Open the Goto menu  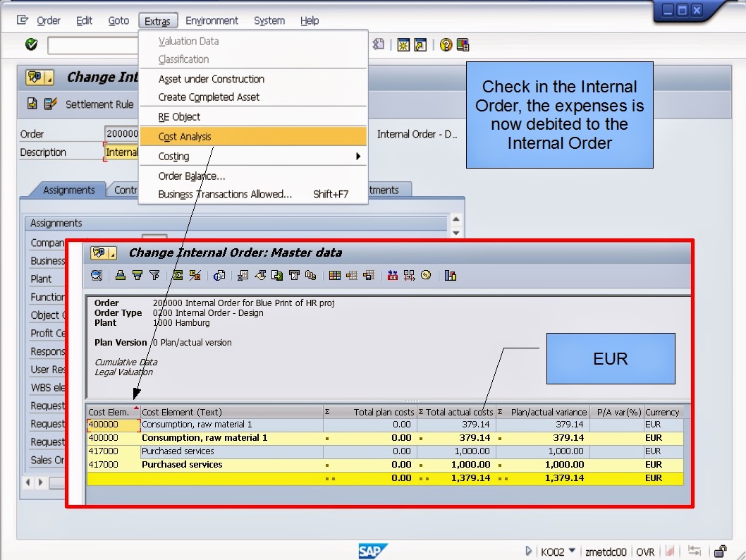click(118, 20)
